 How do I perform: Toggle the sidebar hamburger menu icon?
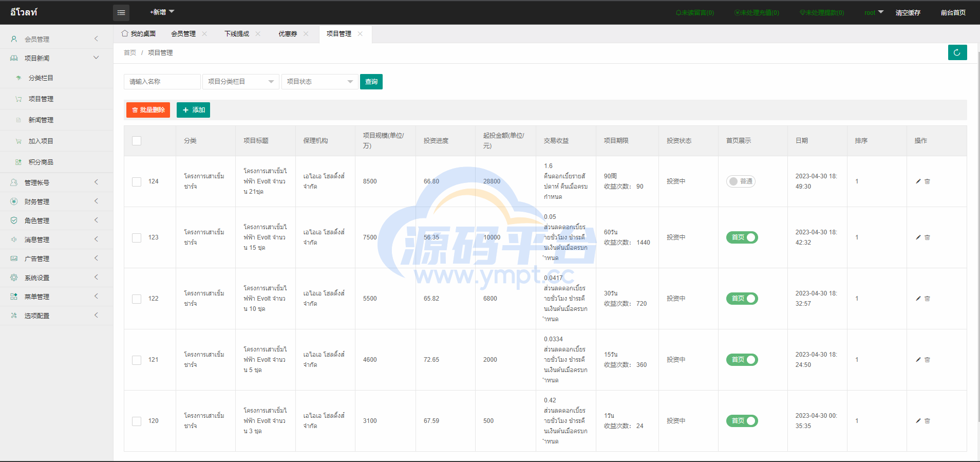pyautogui.click(x=121, y=13)
